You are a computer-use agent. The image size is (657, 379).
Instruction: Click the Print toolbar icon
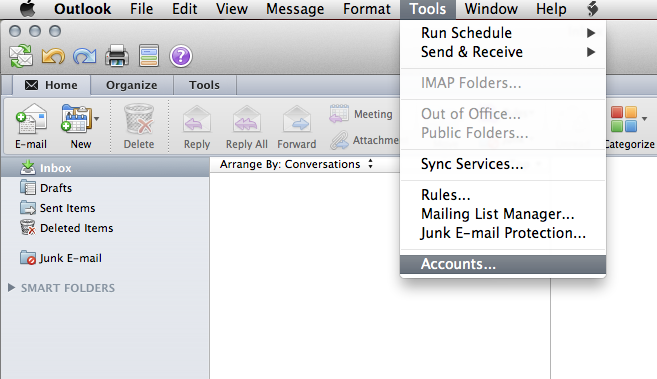click(117, 56)
